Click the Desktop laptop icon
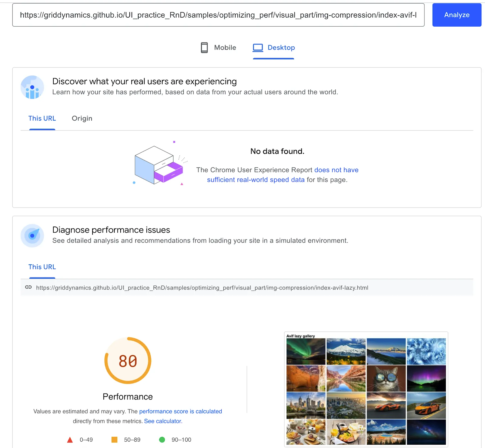 pyautogui.click(x=258, y=48)
